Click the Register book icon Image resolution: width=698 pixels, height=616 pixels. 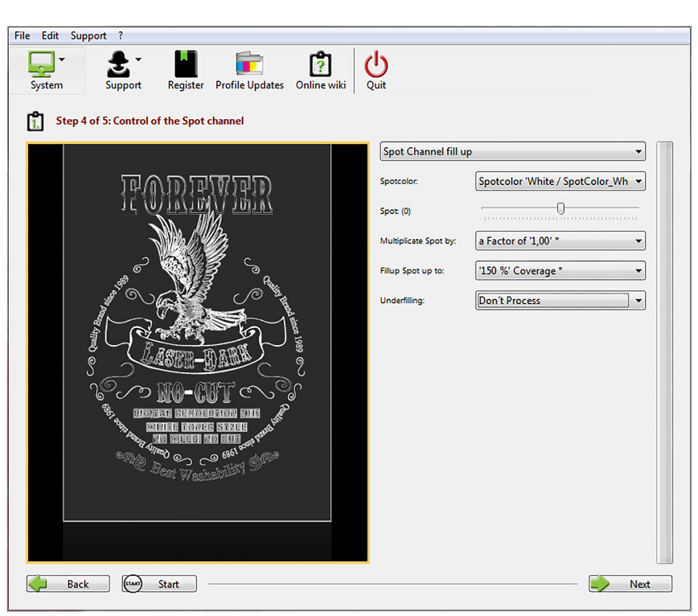tap(186, 64)
